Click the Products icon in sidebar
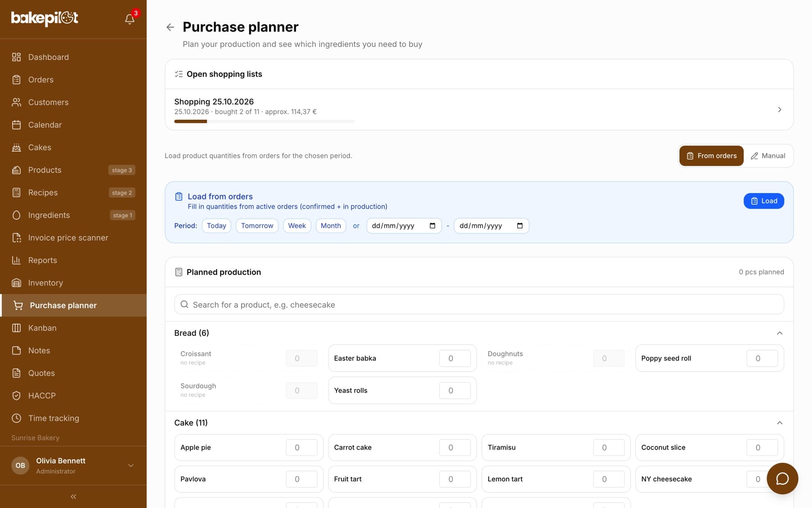812x508 pixels. (16, 170)
